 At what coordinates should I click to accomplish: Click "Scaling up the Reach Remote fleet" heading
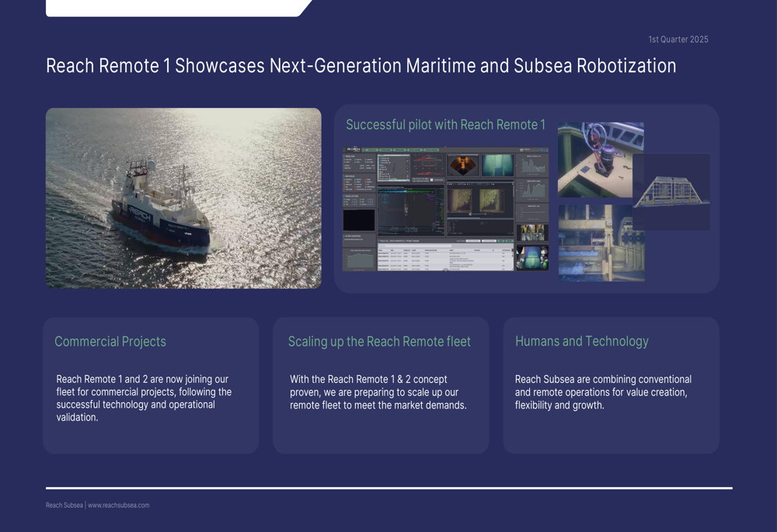(x=379, y=342)
